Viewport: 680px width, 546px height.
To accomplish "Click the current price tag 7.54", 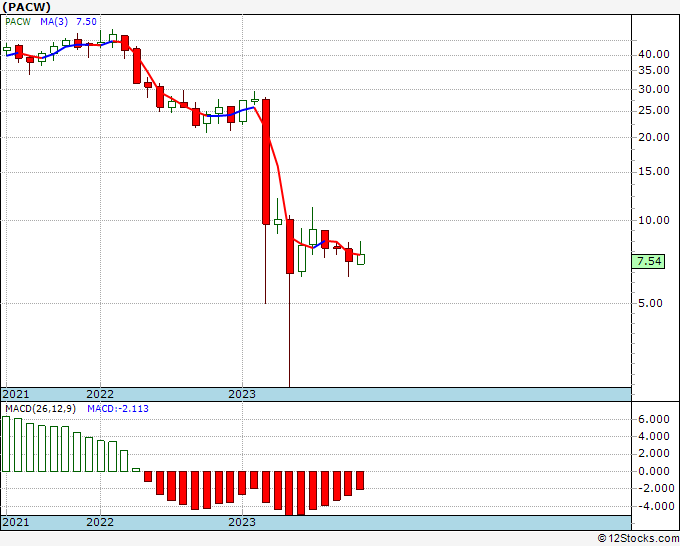I will coord(649,262).
